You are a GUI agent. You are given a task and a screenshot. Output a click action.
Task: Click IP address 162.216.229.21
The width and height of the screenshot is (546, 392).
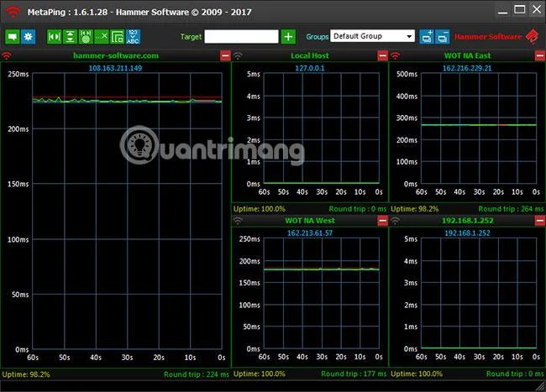point(467,68)
